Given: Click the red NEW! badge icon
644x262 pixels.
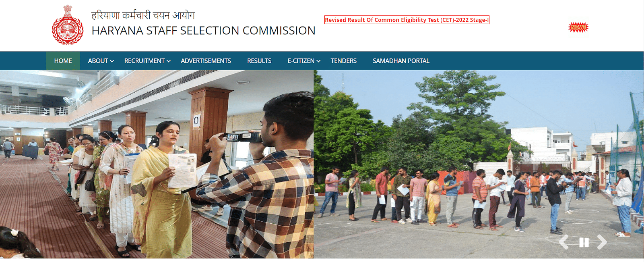Looking at the screenshot, I should (x=578, y=27).
